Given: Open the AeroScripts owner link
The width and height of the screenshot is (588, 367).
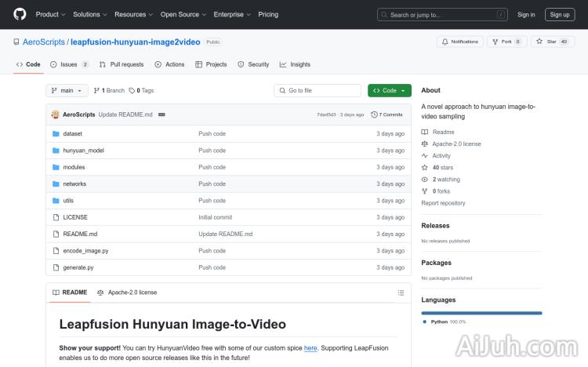Looking at the screenshot, I should (43, 42).
